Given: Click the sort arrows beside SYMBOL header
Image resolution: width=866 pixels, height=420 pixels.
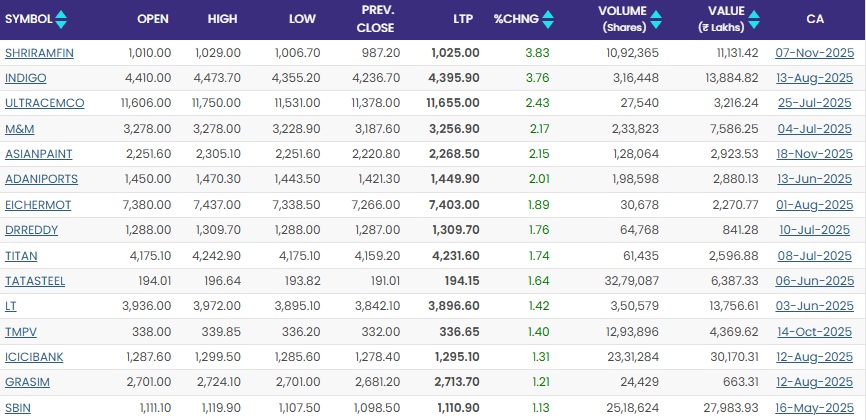Looking at the screenshot, I should 62,19.
